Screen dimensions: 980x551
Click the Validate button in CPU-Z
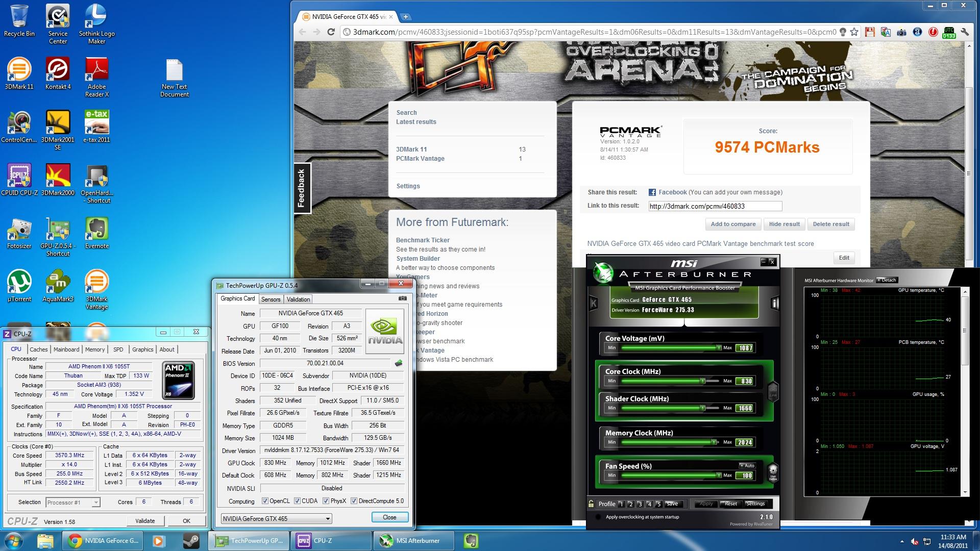click(145, 521)
